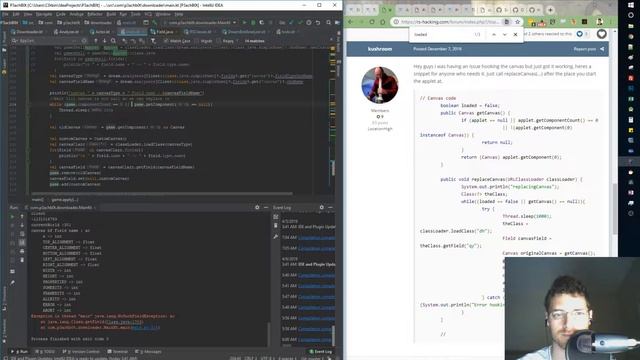Go to next occurrence down arrow in find bar
This screenshot has height=360, width=640.
coord(104,41)
